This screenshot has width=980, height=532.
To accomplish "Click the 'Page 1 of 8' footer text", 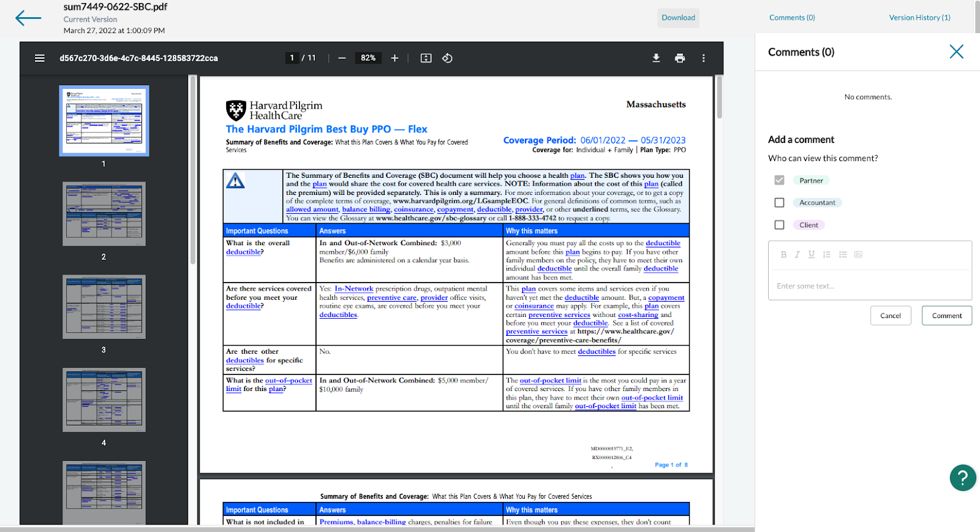I will [671, 465].
